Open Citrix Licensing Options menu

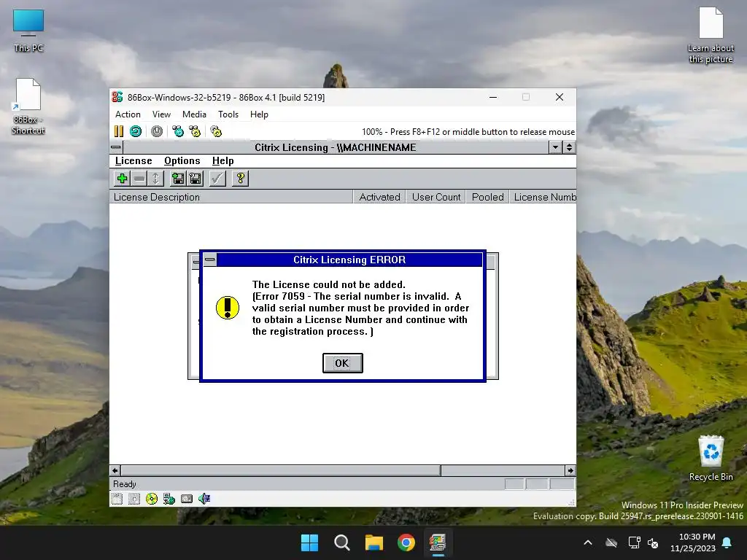[182, 161]
